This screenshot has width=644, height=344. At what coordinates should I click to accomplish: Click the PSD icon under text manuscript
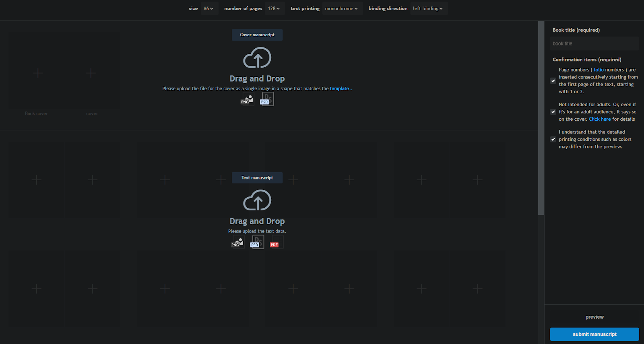click(258, 242)
